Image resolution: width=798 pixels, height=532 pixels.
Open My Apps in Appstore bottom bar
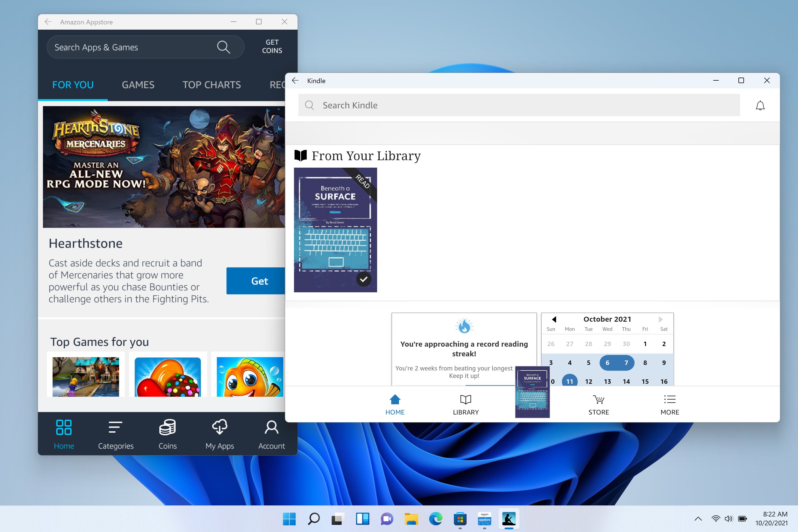(219, 434)
